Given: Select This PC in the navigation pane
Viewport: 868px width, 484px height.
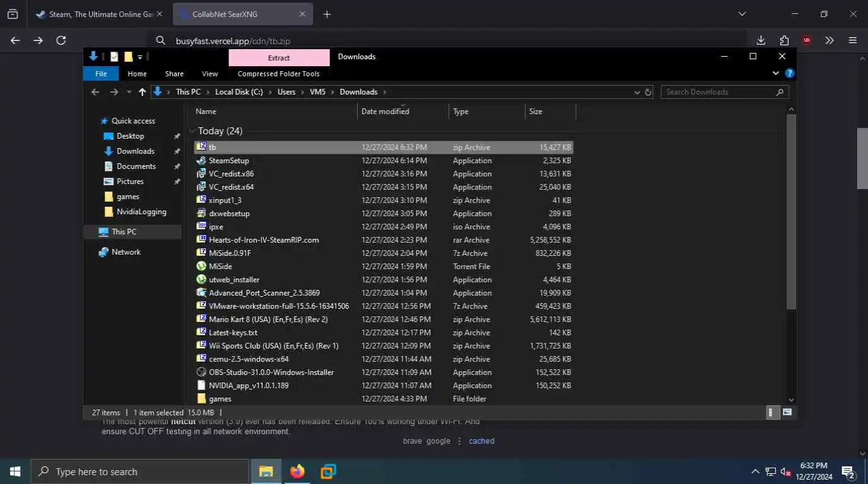Looking at the screenshot, I should (x=124, y=232).
